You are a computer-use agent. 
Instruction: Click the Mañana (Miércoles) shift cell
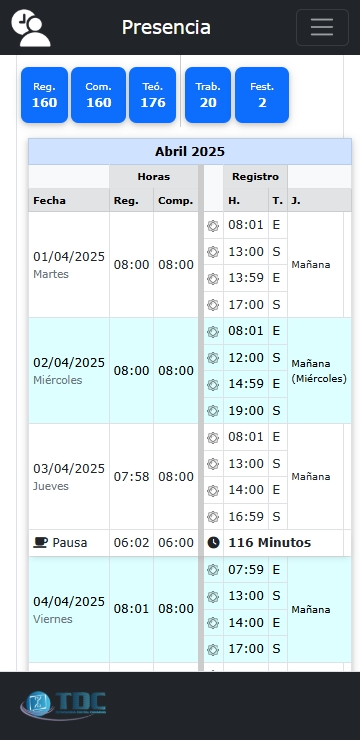319,371
